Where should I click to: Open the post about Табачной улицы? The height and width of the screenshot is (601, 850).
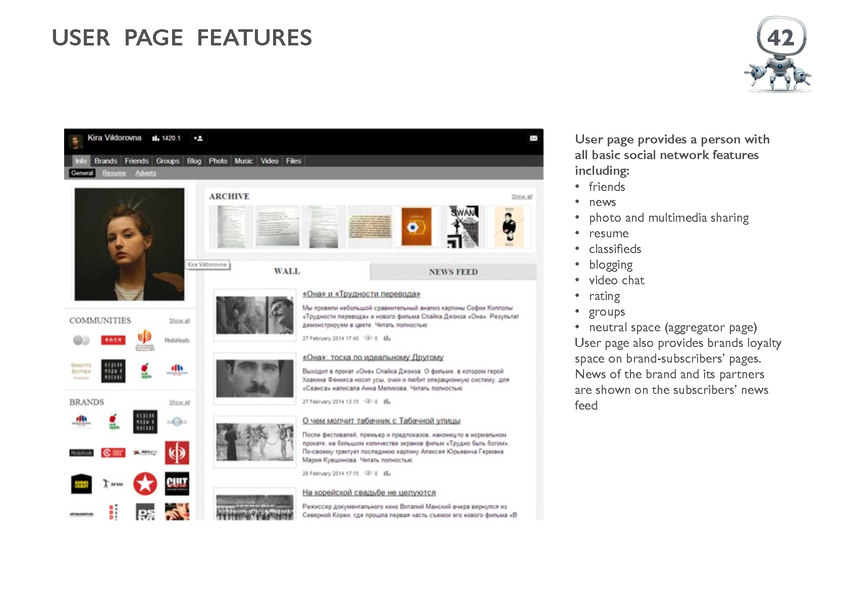pyautogui.click(x=381, y=421)
